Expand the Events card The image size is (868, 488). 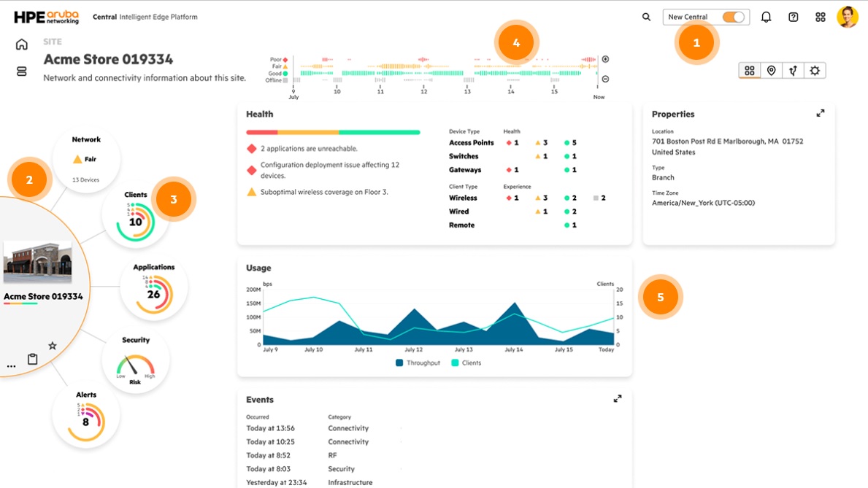[618, 399]
